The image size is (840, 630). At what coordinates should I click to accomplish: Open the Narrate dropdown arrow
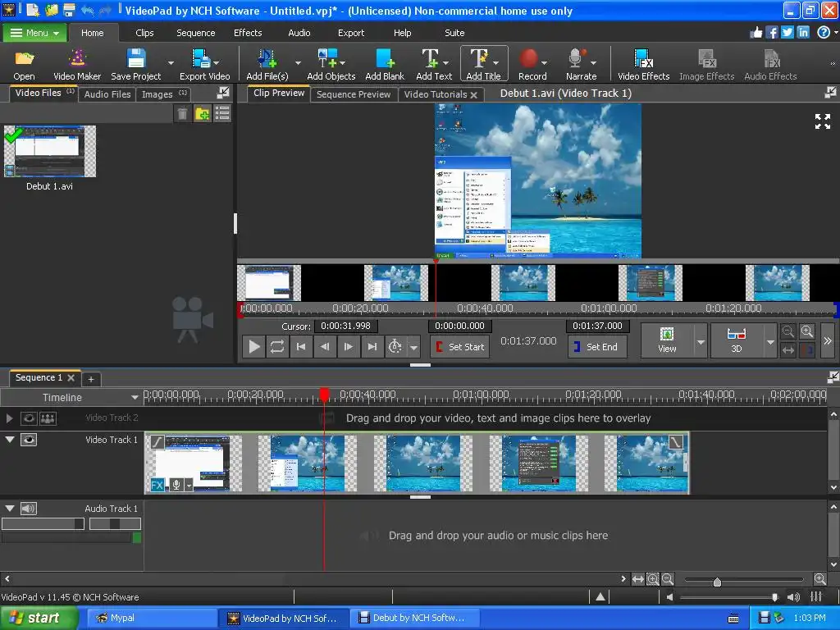point(594,63)
